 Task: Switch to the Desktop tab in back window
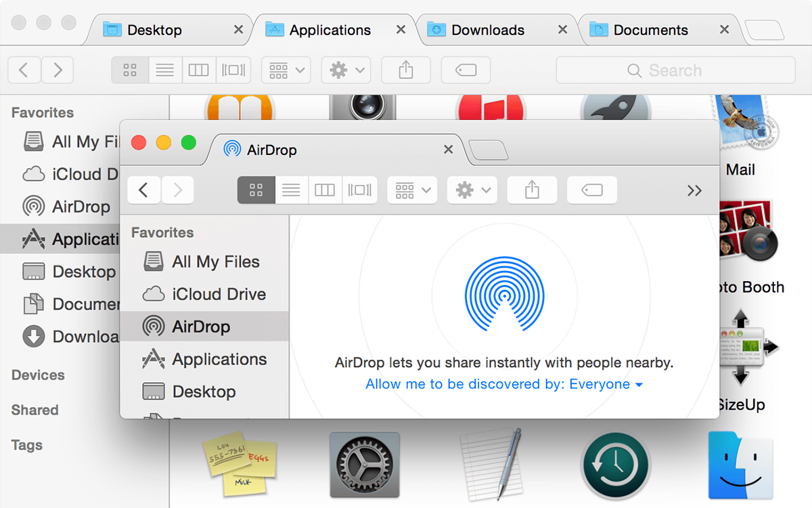point(169,30)
